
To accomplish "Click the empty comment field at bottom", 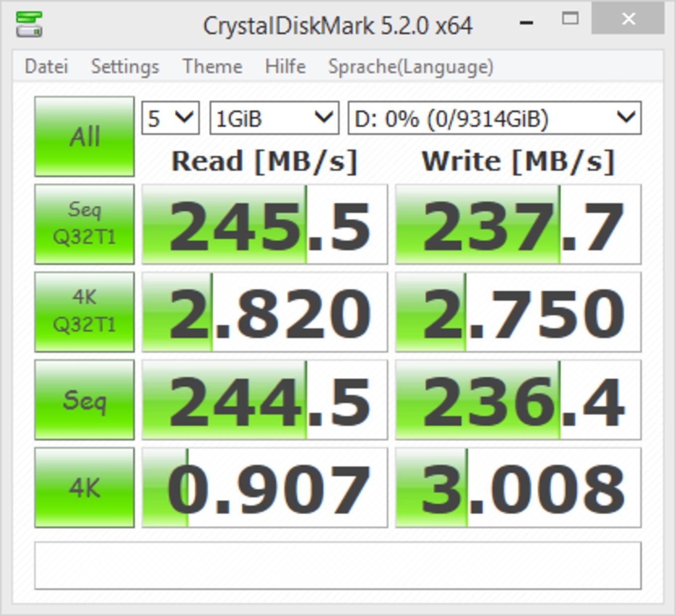I will click(338, 566).
